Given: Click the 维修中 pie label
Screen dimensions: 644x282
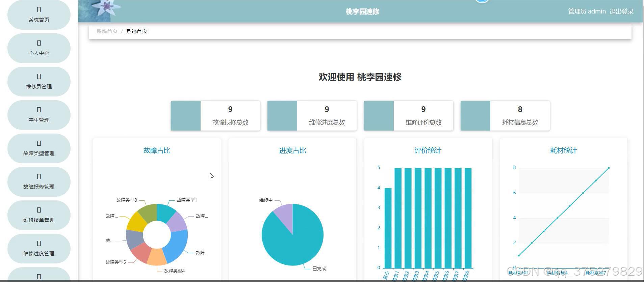Looking at the screenshot, I should click(266, 200).
